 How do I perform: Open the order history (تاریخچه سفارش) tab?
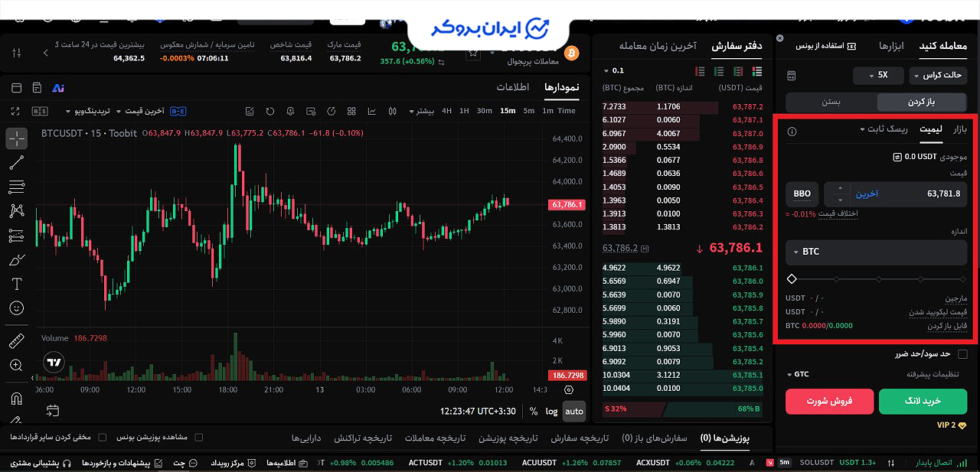(x=580, y=438)
